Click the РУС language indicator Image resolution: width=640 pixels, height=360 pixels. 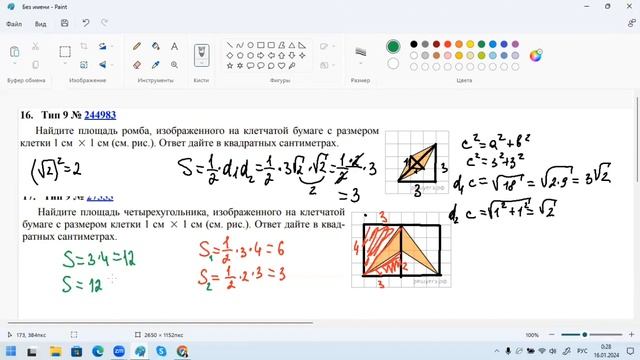[x=582, y=351]
